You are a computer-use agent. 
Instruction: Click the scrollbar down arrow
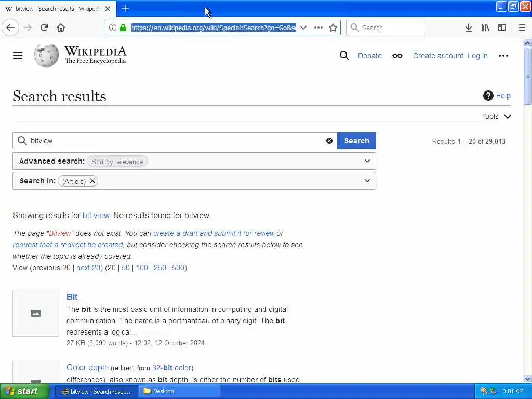[527, 379]
